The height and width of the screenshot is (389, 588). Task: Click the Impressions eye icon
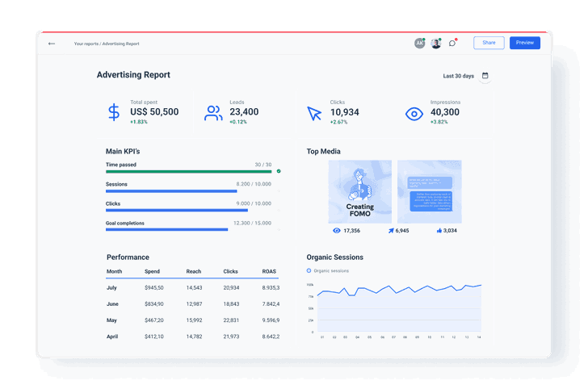pyautogui.click(x=414, y=114)
